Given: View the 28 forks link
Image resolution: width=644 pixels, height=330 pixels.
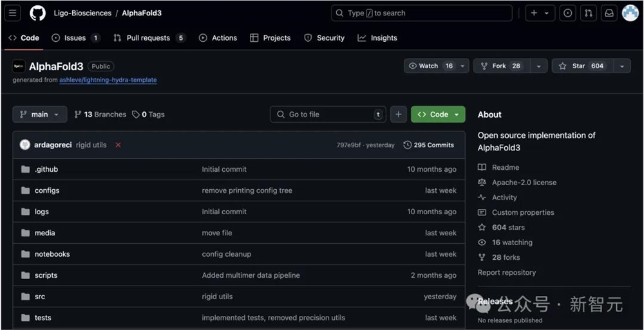Looking at the screenshot, I should click(x=498, y=257).
